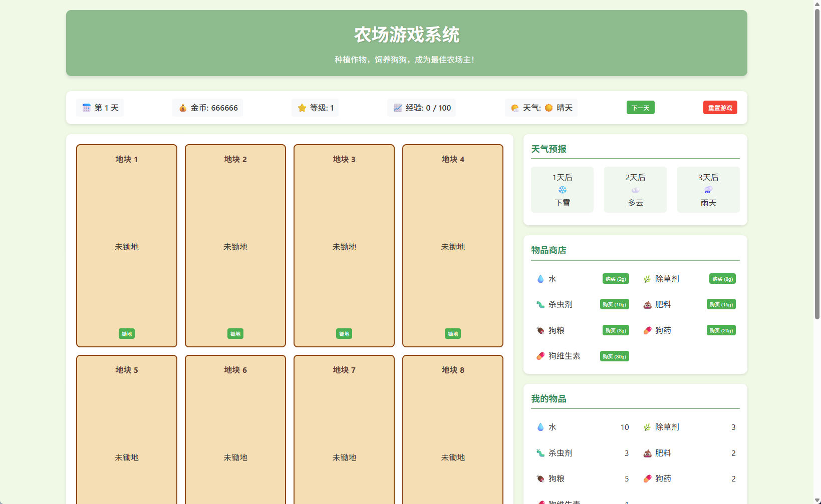
Task: Click the pesticide bug icon in 我的物品
Action: pos(540,453)
